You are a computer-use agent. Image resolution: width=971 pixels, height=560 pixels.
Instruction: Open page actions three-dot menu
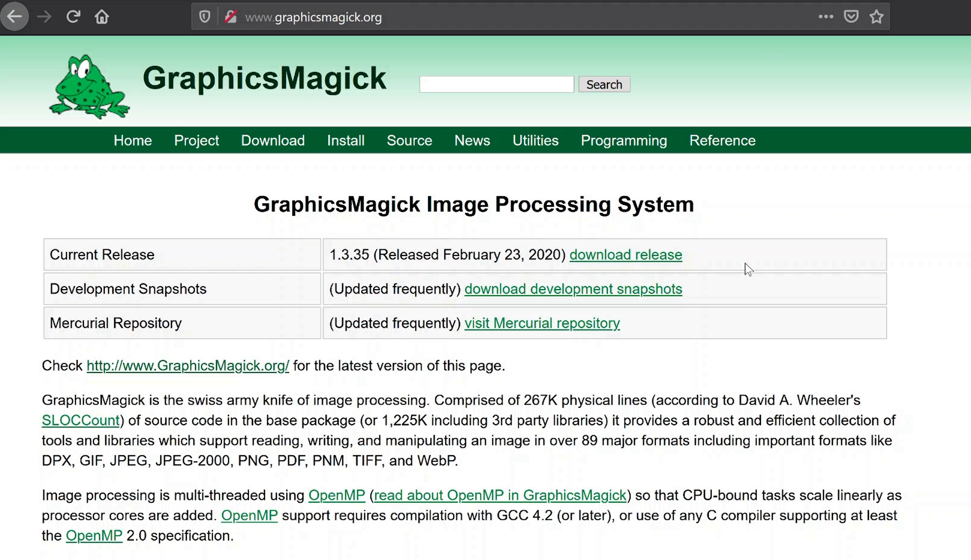[x=825, y=17]
